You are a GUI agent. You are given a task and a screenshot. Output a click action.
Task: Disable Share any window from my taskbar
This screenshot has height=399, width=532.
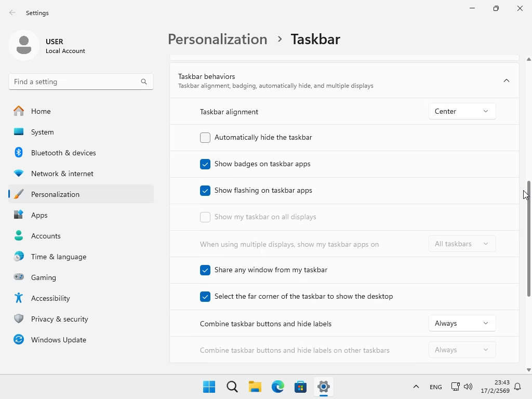tap(205, 270)
